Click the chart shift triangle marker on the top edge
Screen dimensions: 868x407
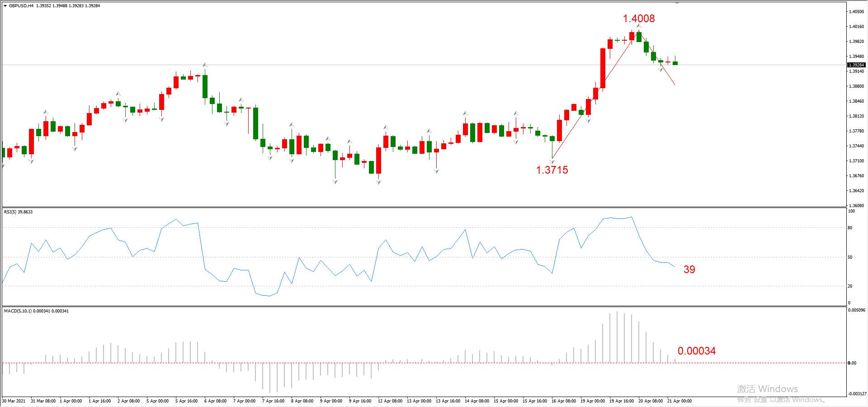coord(677,3)
